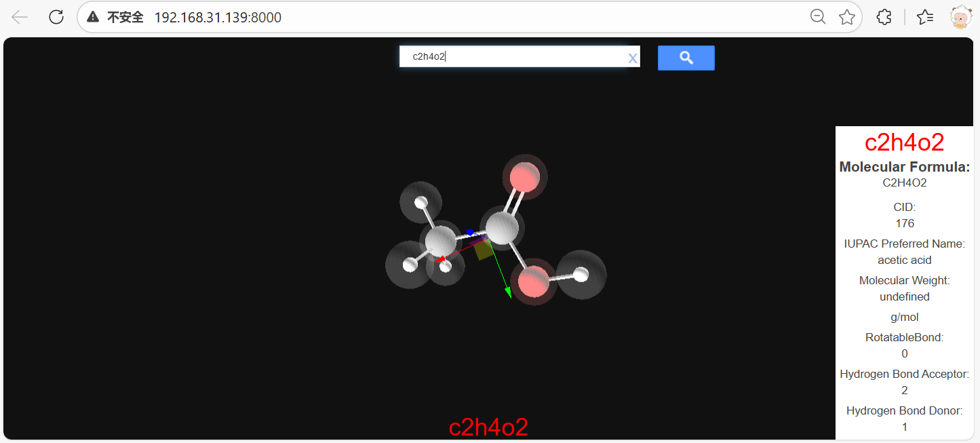Click the browser back arrow

tap(20, 18)
